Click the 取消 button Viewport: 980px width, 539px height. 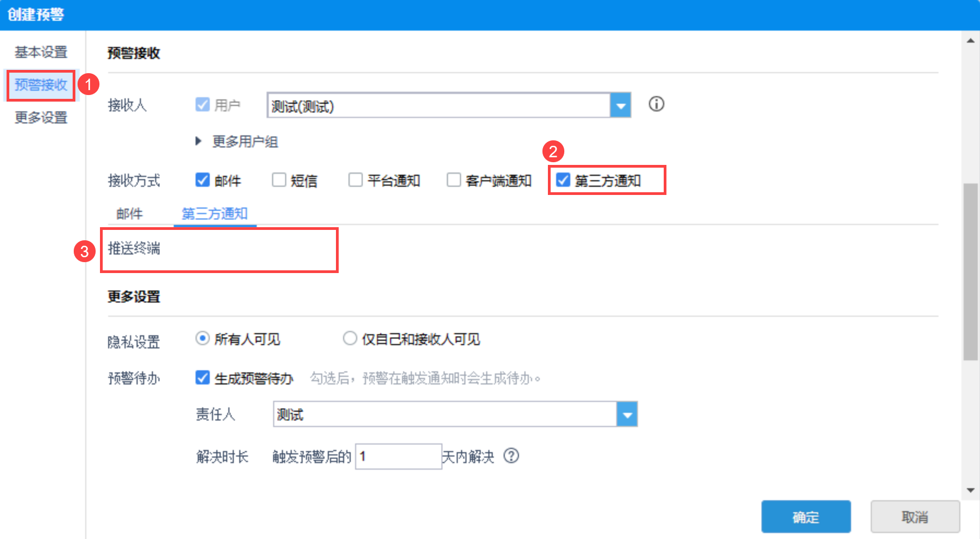(x=916, y=517)
